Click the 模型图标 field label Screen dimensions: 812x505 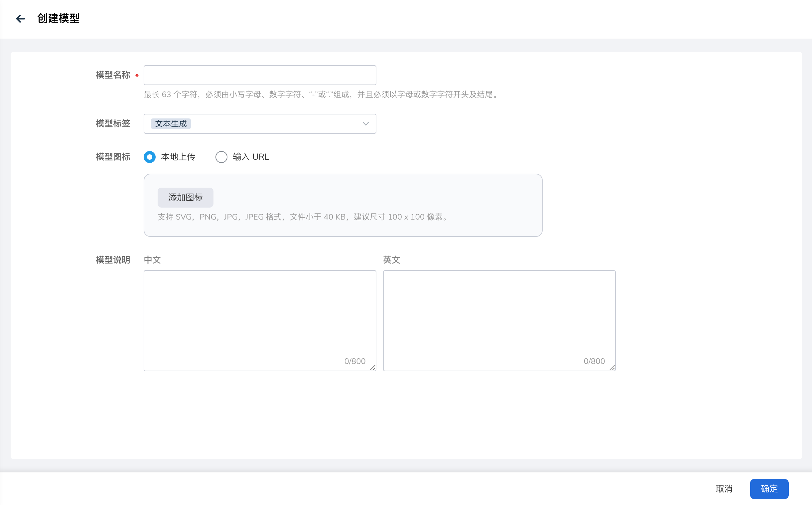(x=113, y=157)
